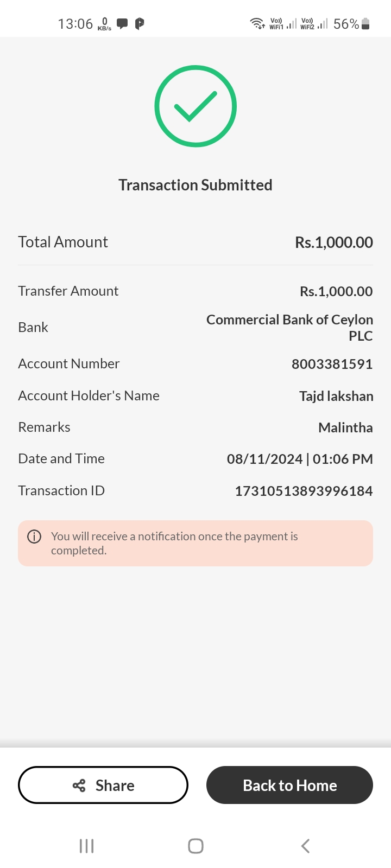This screenshot has width=391, height=868.
Task: Tap the Total Amount value Rs.1,000.00
Action: (333, 242)
